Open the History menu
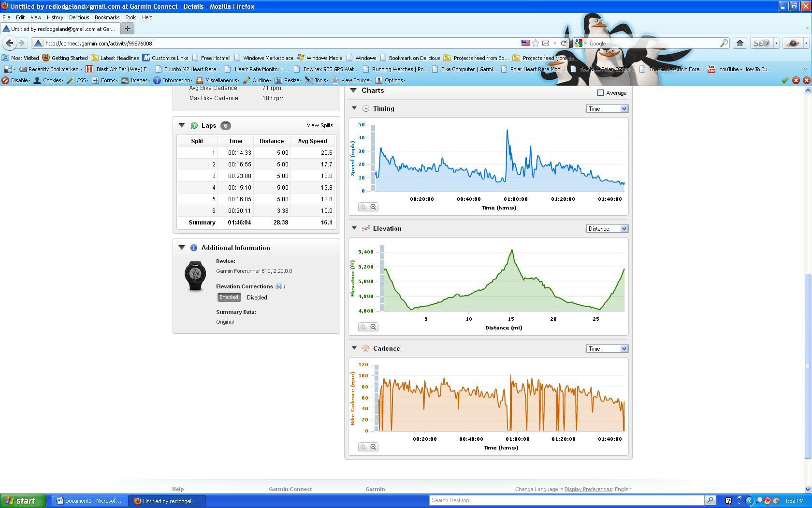This screenshot has height=508, width=812. click(55, 17)
